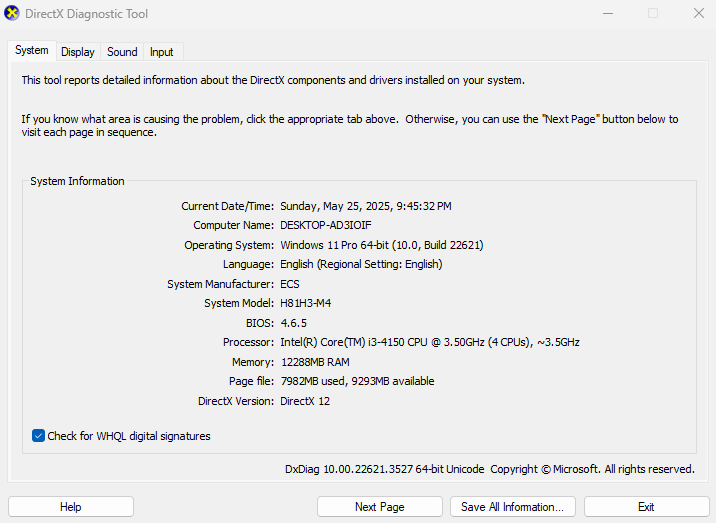Select the English (Regional Setting: English) value
The height and width of the screenshot is (523, 716).
click(361, 264)
